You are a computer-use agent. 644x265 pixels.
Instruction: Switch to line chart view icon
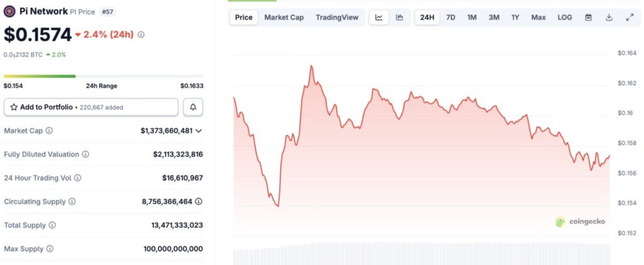point(379,18)
